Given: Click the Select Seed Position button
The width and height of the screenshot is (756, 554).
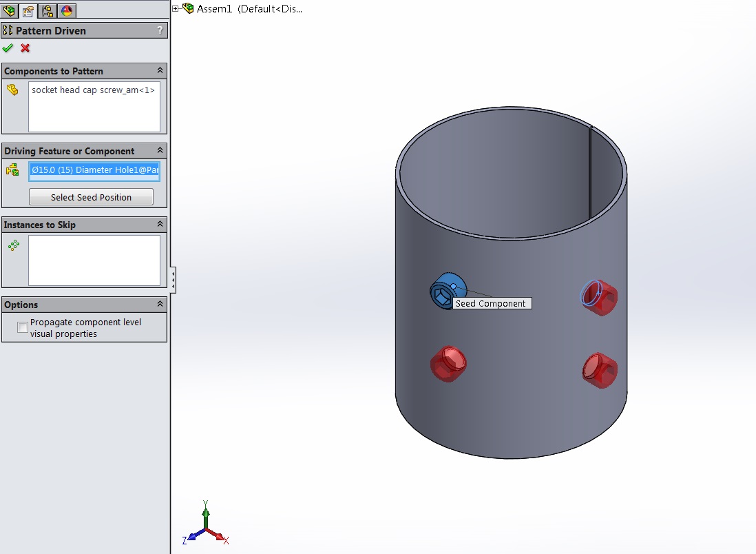Looking at the screenshot, I should pos(91,197).
